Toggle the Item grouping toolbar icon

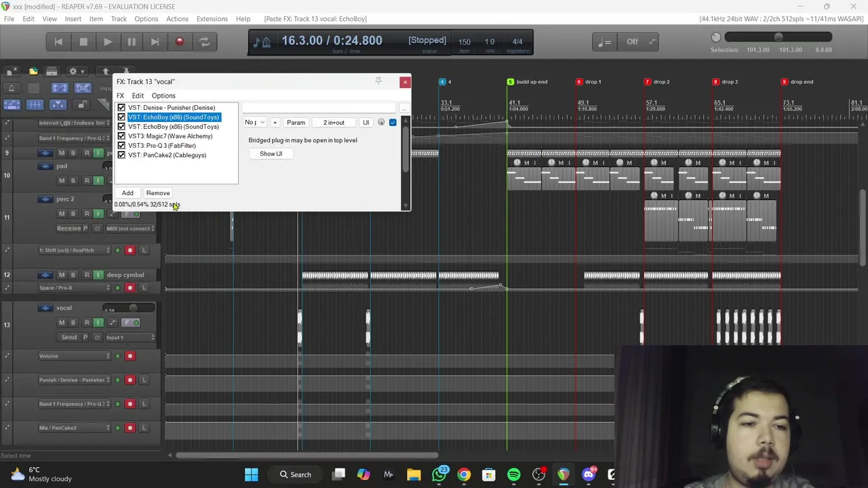tap(83, 88)
